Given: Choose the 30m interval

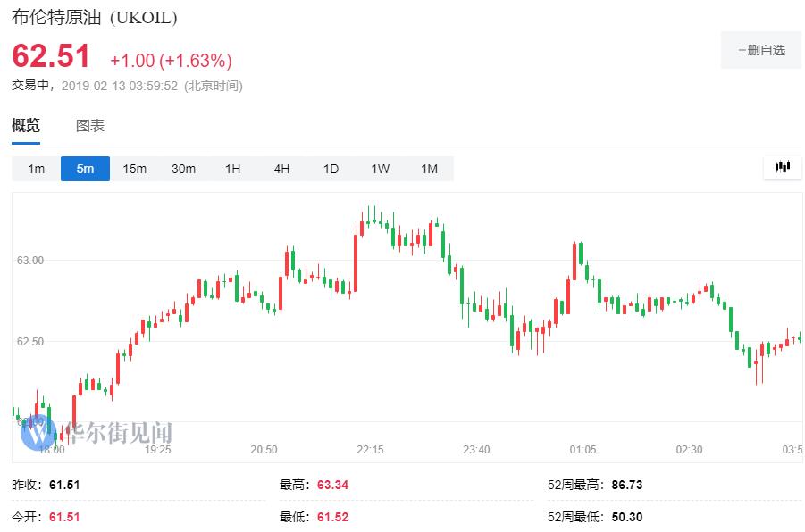Looking at the screenshot, I should pyautogui.click(x=183, y=169).
